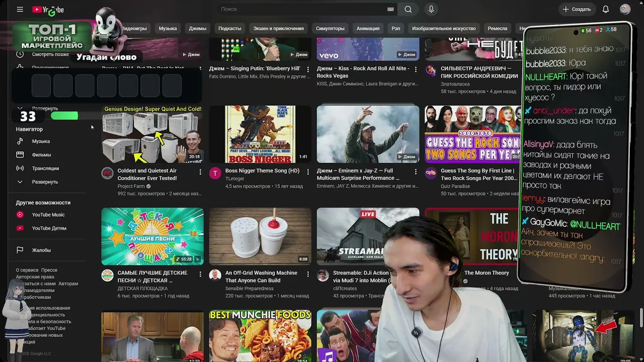This screenshot has width=644, height=362.
Task: Open Смотреть позже in the sidebar
Action: 50,54
